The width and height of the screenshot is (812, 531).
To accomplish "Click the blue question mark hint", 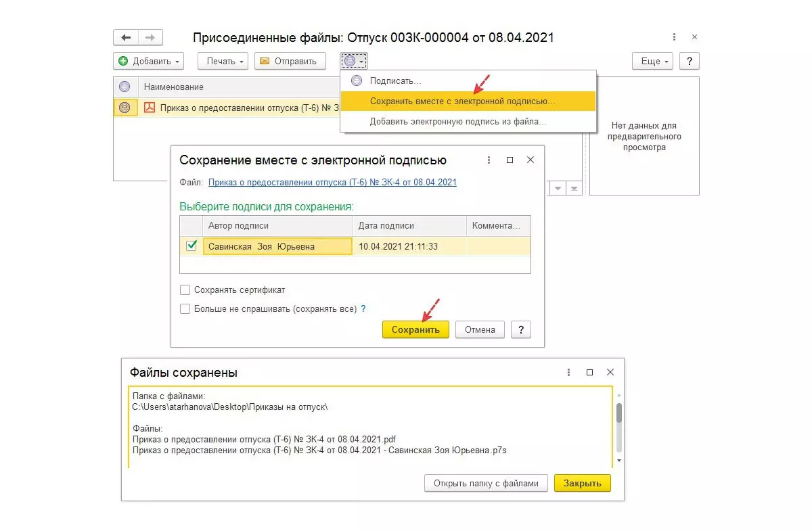I will coord(363,308).
